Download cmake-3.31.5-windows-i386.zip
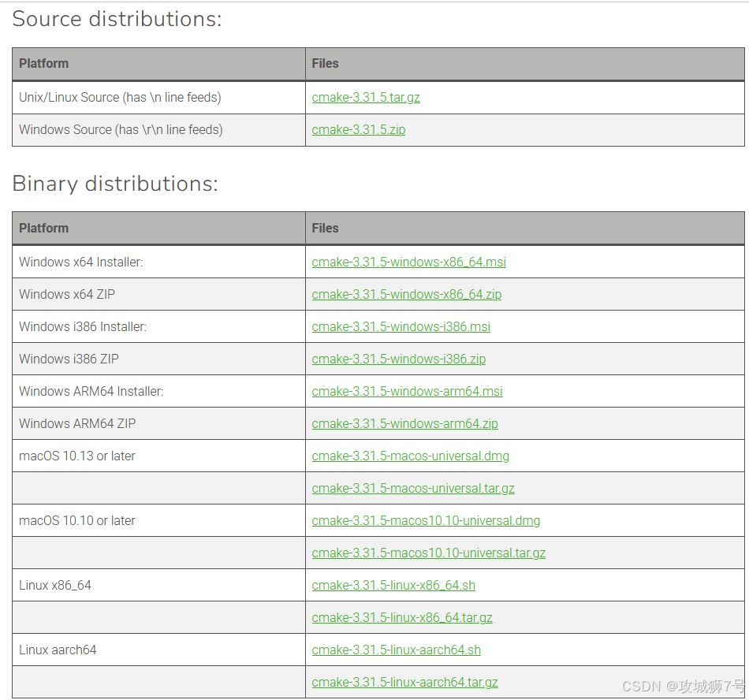Screen dimensions: 749x700 [x=399, y=359]
